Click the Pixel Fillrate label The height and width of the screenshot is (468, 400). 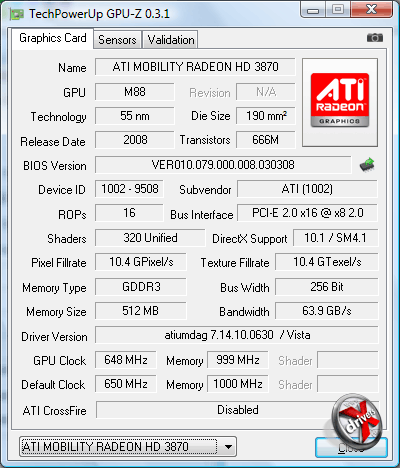pyautogui.click(x=59, y=263)
